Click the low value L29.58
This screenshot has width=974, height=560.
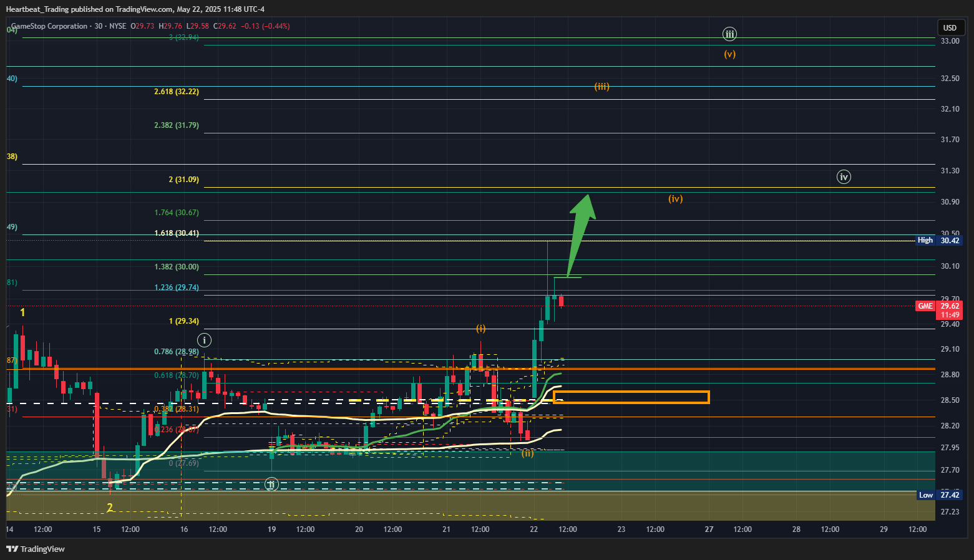tap(197, 26)
